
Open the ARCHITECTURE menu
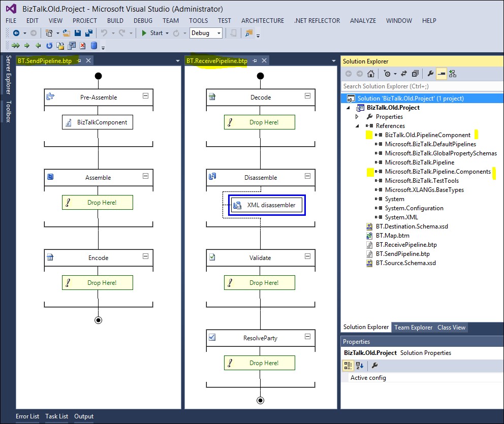pyautogui.click(x=263, y=20)
